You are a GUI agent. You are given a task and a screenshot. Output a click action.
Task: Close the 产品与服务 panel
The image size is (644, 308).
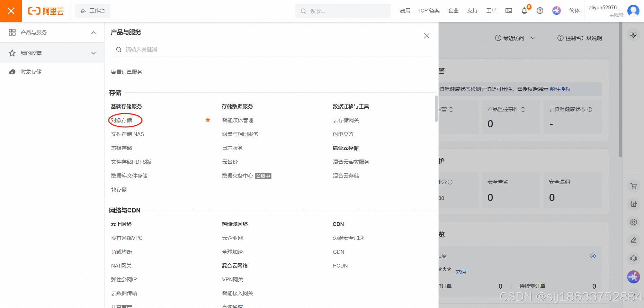(427, 36)
